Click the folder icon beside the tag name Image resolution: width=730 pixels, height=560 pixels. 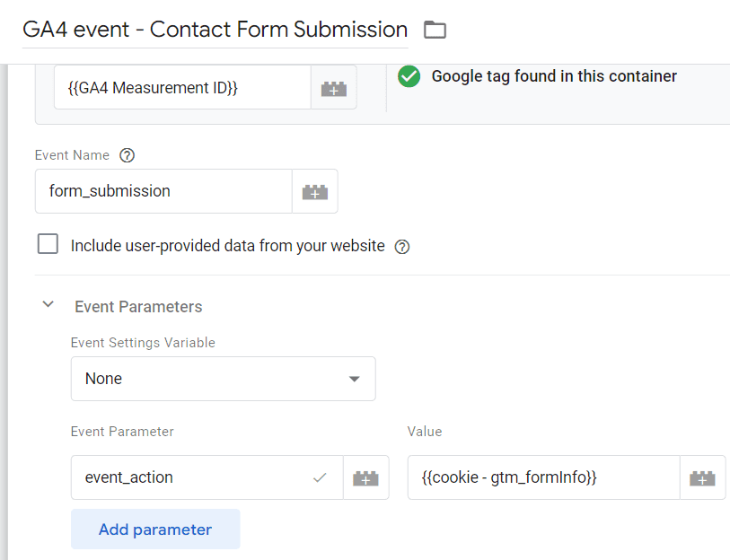click(435, 30)
